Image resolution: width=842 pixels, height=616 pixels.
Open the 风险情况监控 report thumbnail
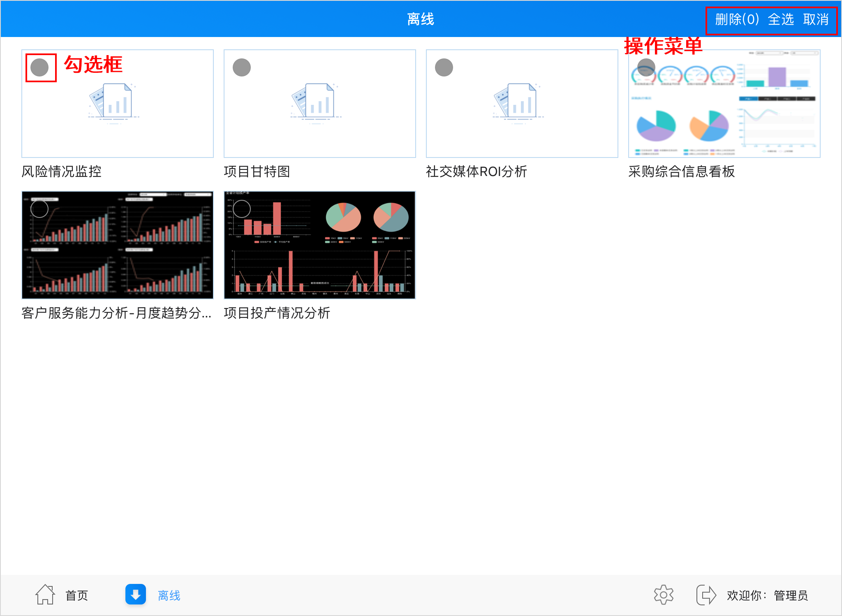coord(118,104)
